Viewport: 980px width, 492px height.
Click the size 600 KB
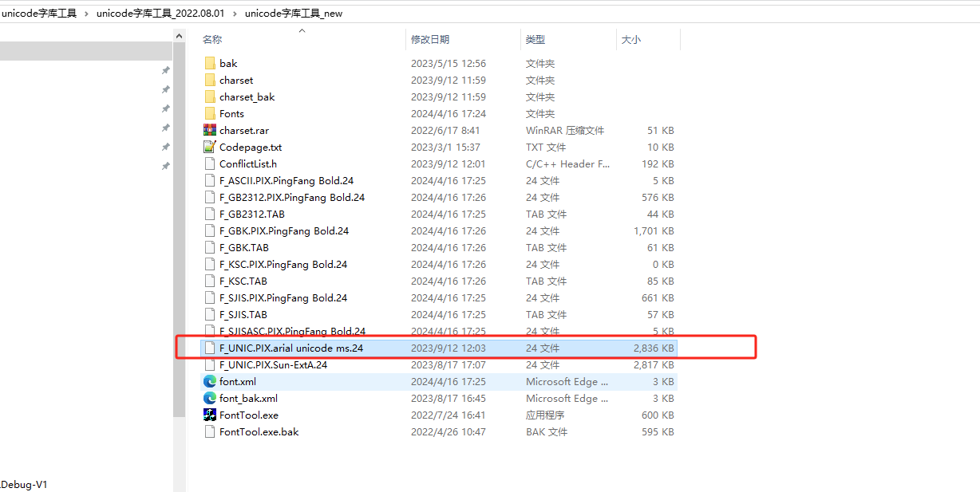pyautogui.click(x=658, y=415)
